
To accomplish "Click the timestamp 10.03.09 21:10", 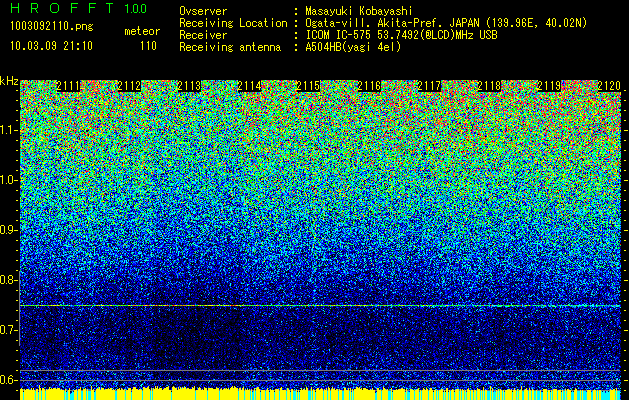I will [x=51, y=46].
